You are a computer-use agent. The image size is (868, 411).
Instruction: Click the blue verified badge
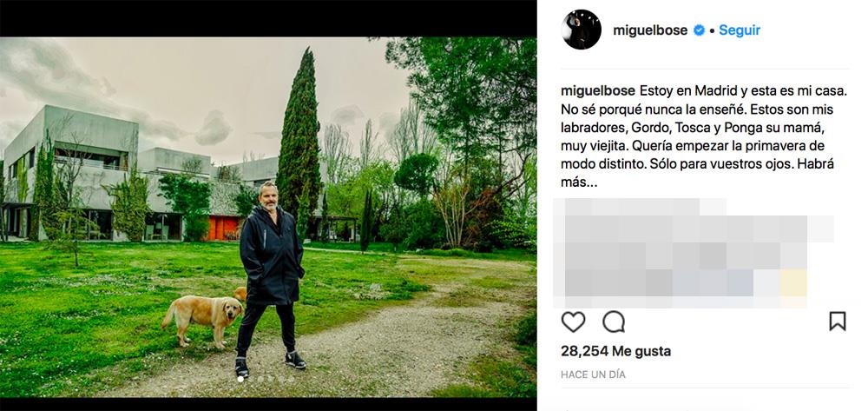click(x=698, y=30)
